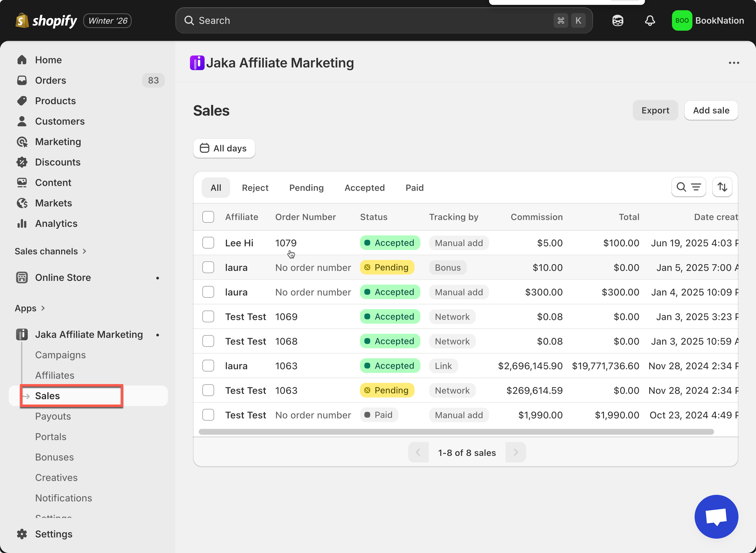Click the Add sale button
The height and width of the screenshot is (553, 756).
pyautogui.click(x=711, y=111)
